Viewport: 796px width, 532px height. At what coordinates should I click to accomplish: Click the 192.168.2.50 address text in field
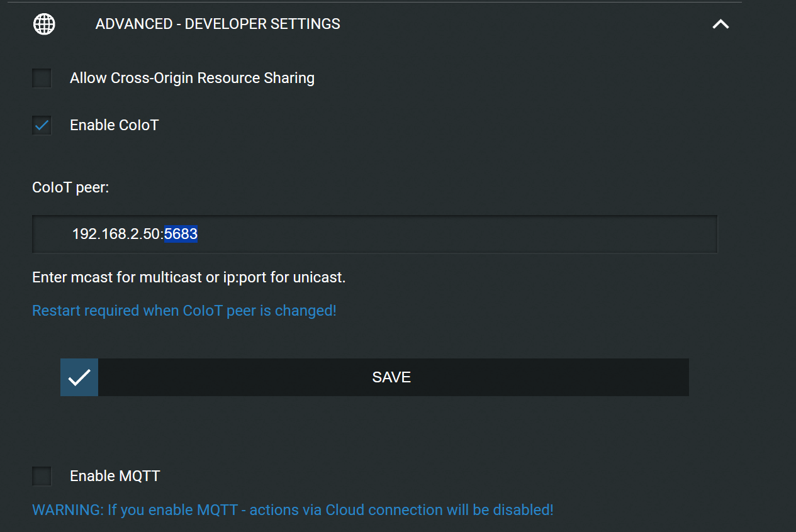pyautogui.click(x=116, y=234)
